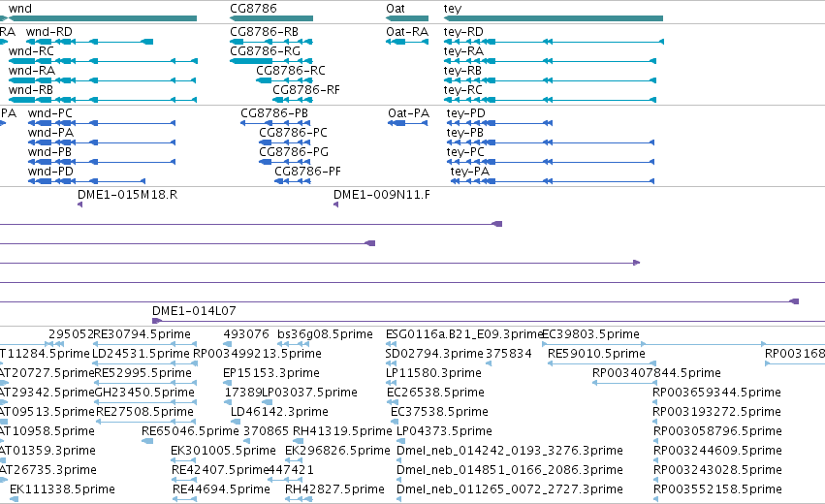Select transcript CG8786-RB
This screenshot has height=504, width=825.
click(264, 32)
